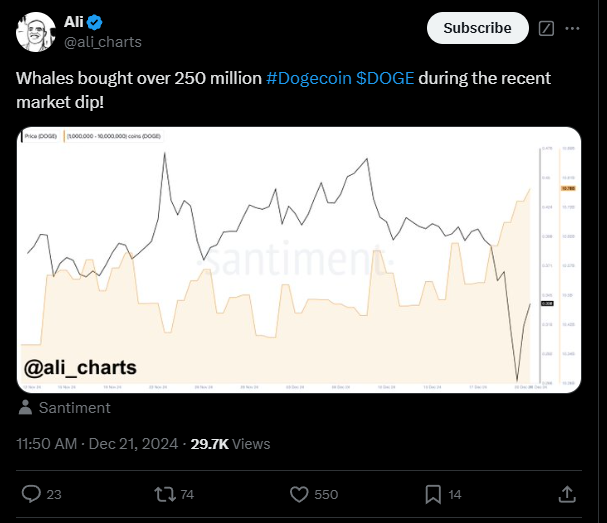Screen dimensions: 607x523
Task: Click the @ali_charts handle
Action: click(103, 42)
